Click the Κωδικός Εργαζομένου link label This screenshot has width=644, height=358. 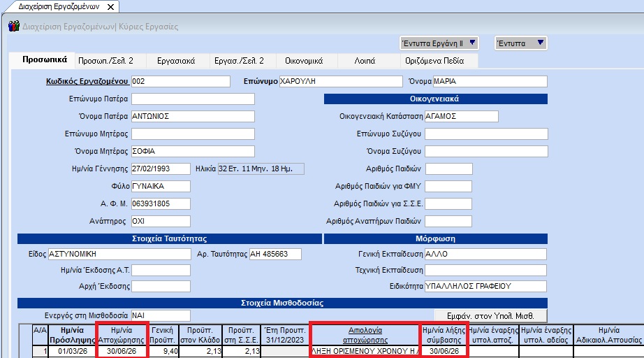pyautogui.click(x=87, y=81)
